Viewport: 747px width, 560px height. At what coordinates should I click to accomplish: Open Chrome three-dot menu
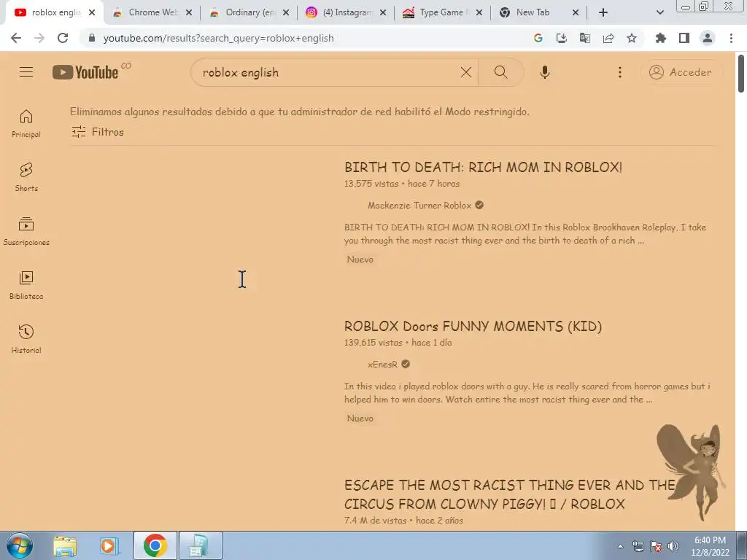pos(731,38)
